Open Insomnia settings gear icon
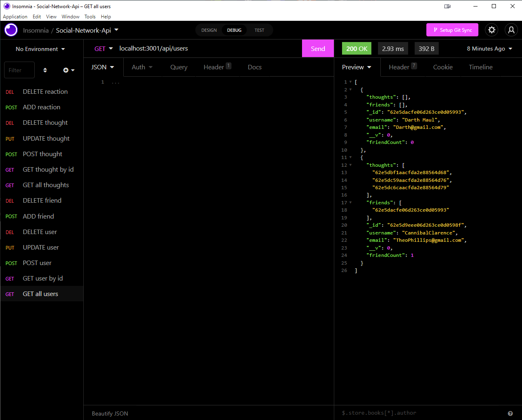Image resolution: width=522 pixels, height=420 pixels. pyautogui.click(x=491, y=30)
